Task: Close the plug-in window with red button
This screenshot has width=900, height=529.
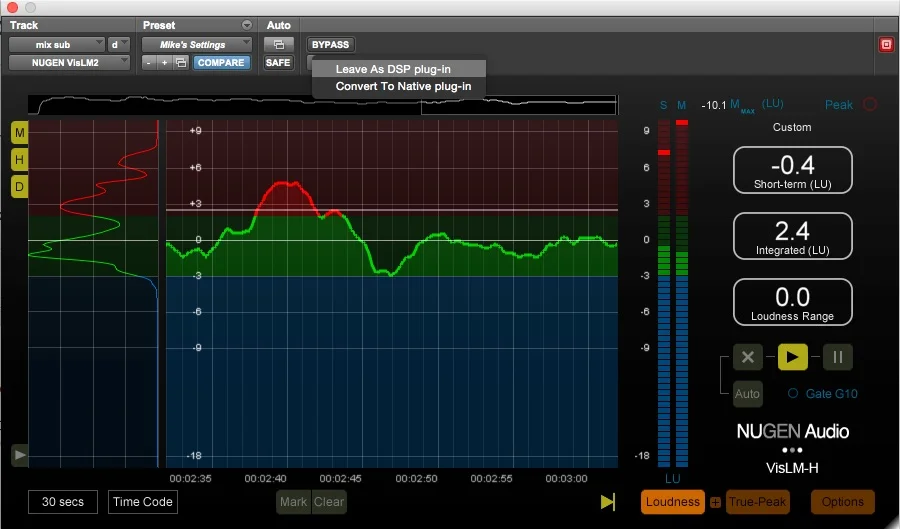Action: coord(12,7)
